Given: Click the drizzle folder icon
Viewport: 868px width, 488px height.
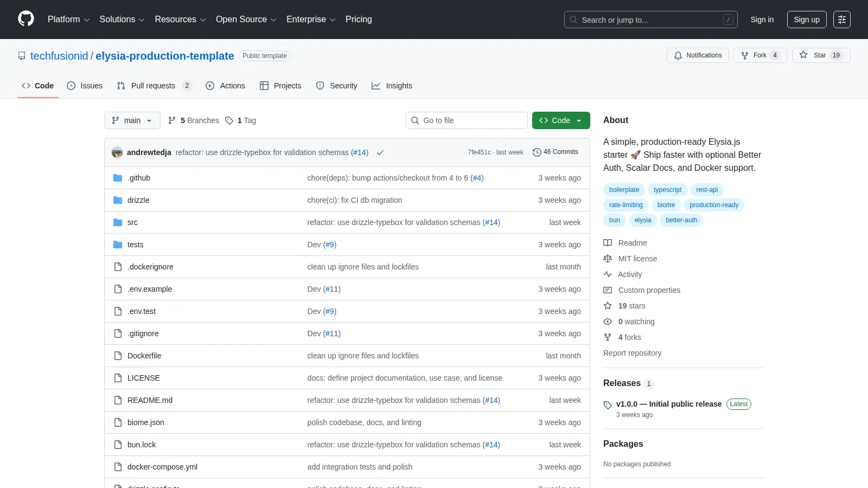Looking at the screenshot, I should 118,200.
